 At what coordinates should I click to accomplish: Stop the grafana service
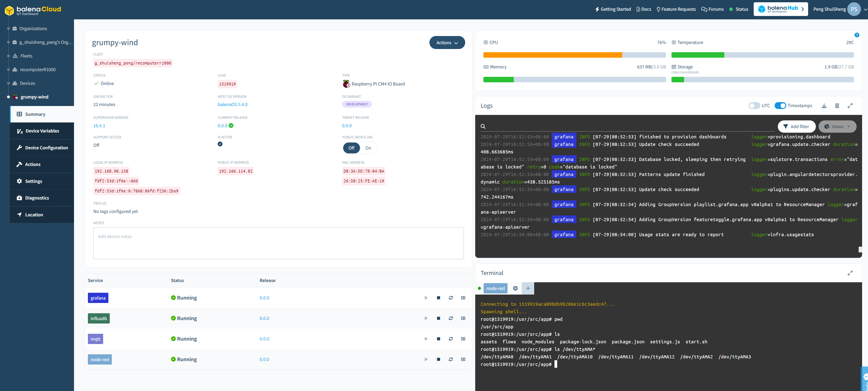pos(438,298)
